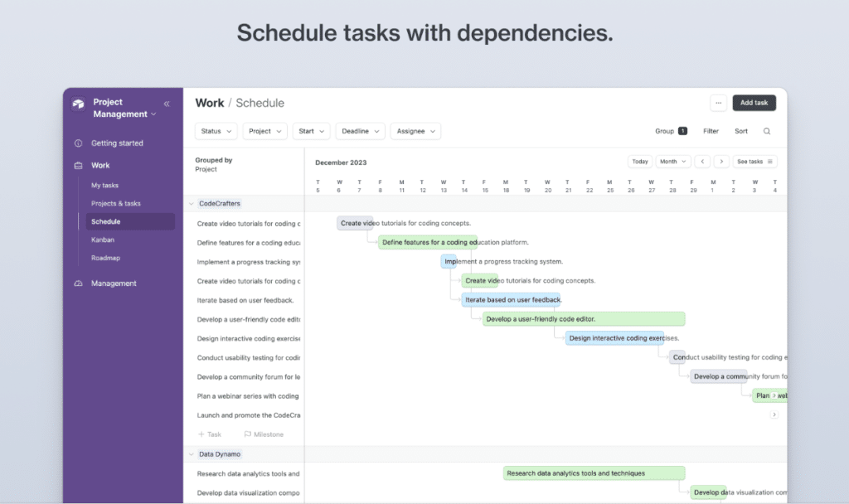
Task: Click the Add task button
Action: 754,103
